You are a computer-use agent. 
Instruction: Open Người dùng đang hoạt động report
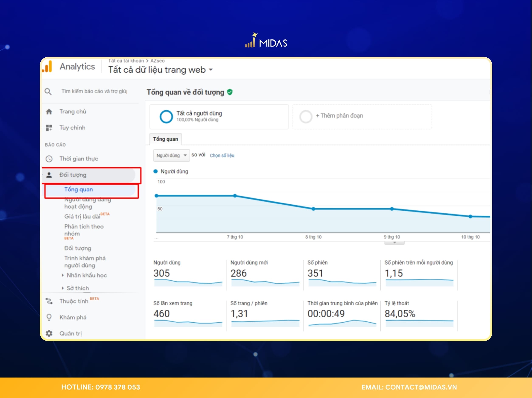(87, 203)
